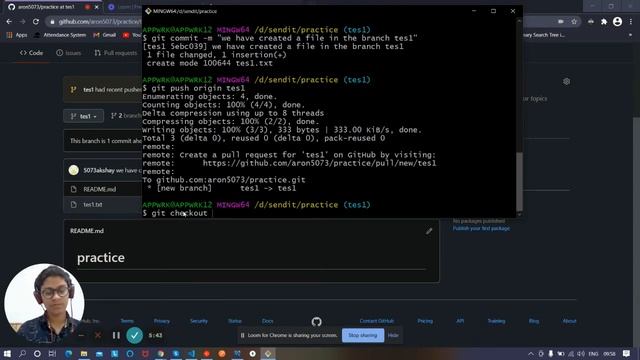Reload the GitHub page in Chrome
This screenshot has height=360, width=640.
[x=36, y=22]
